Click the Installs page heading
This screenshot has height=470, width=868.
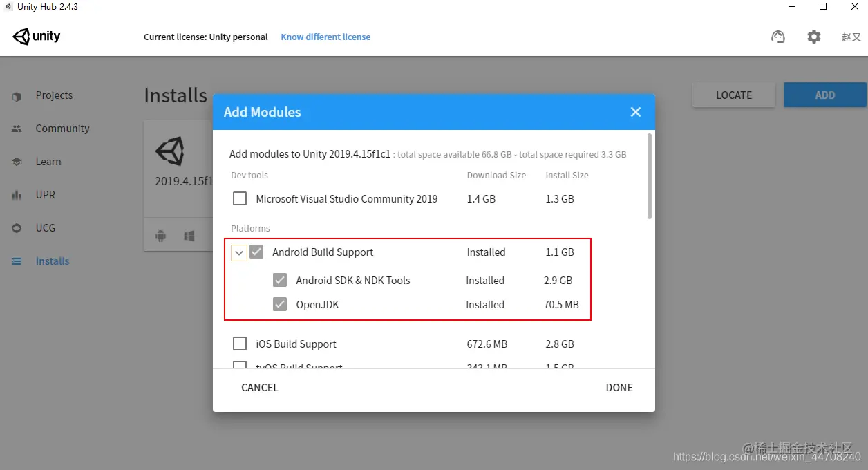coord(176,95)
